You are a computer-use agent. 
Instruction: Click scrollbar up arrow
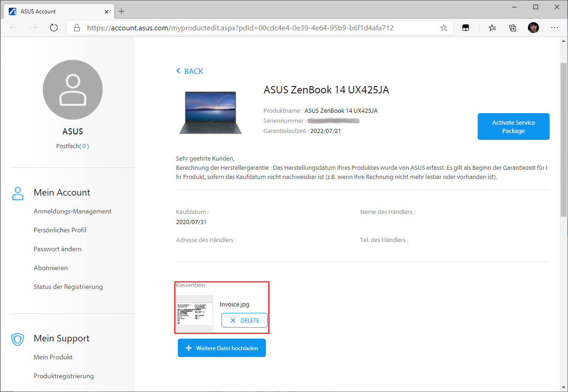coord(563,41)
